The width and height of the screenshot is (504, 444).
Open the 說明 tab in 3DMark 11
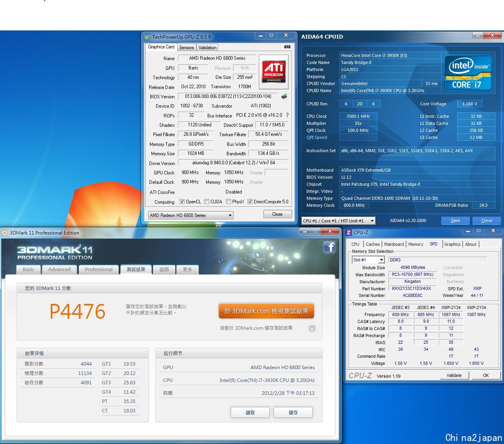(164, 269)
